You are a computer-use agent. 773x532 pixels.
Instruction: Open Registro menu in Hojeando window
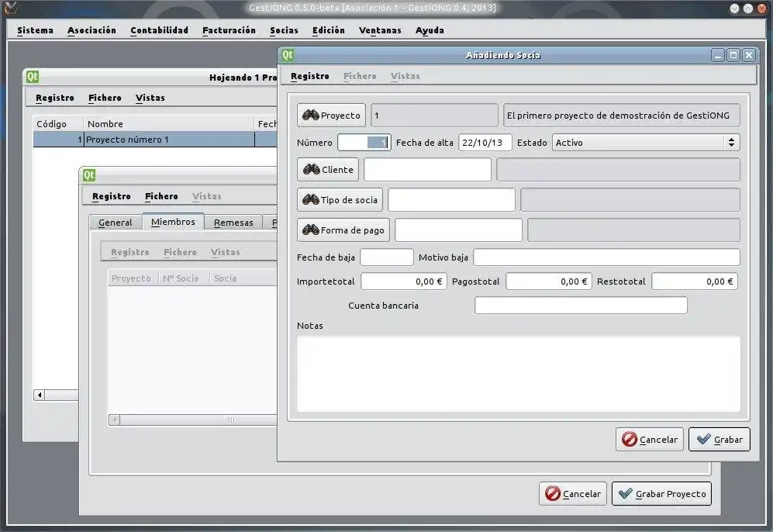[x=55, y=98]
